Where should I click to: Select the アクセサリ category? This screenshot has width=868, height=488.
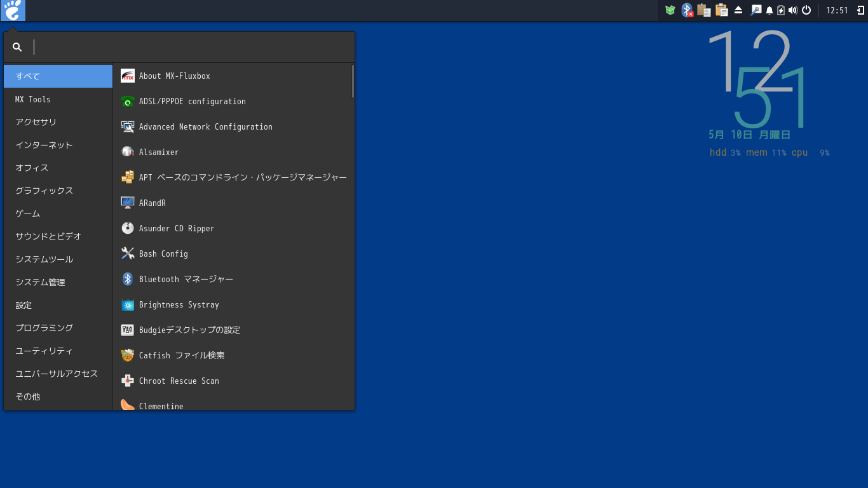[x=58, y=122]
